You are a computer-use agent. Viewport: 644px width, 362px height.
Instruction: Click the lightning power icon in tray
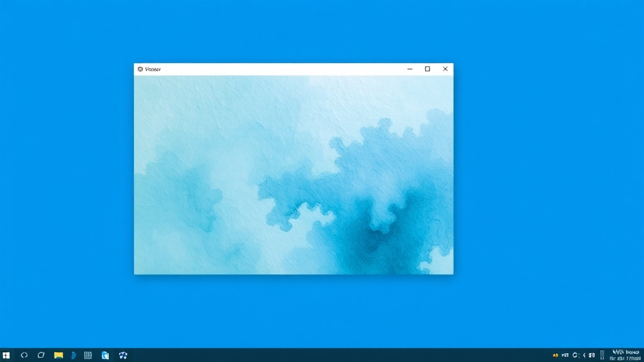pyautogui.click(x=584, y=355)
